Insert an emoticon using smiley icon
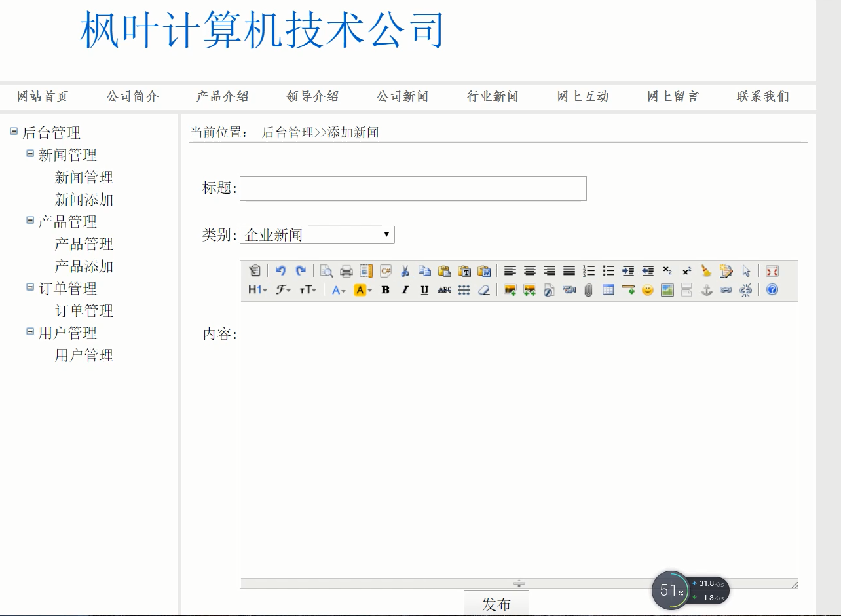Screen dimensions: 841x616 647,290
